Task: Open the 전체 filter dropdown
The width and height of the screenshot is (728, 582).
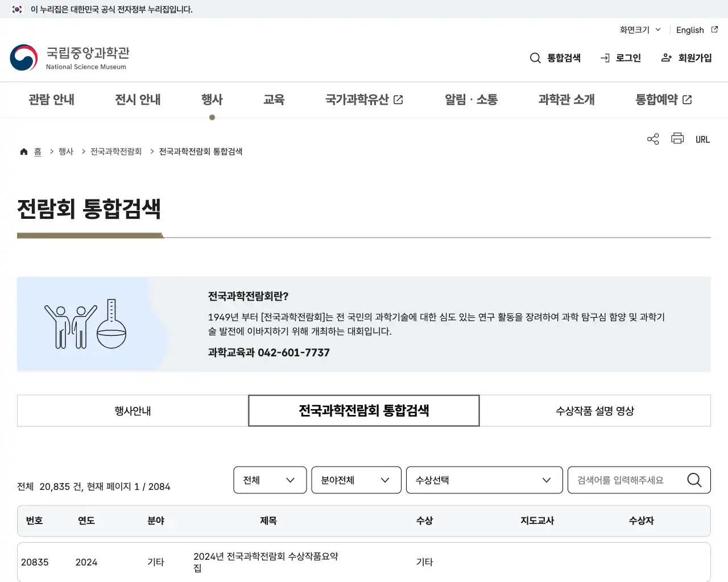Action: (x=270, y=480)
